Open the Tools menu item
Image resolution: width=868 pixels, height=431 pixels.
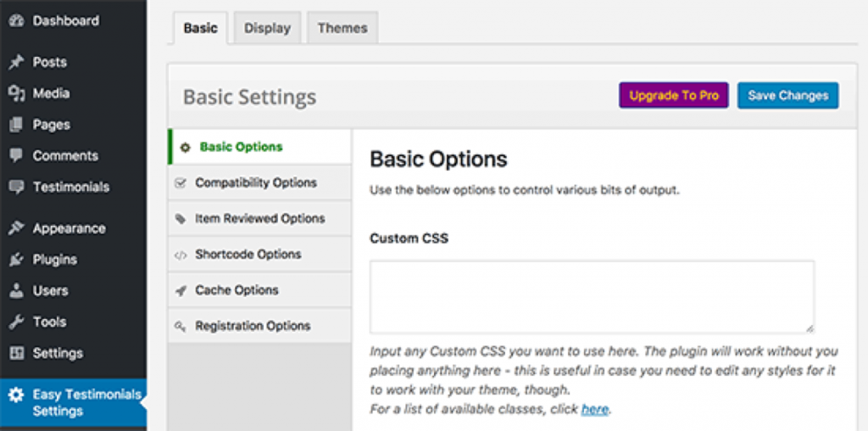click(73, 322)
